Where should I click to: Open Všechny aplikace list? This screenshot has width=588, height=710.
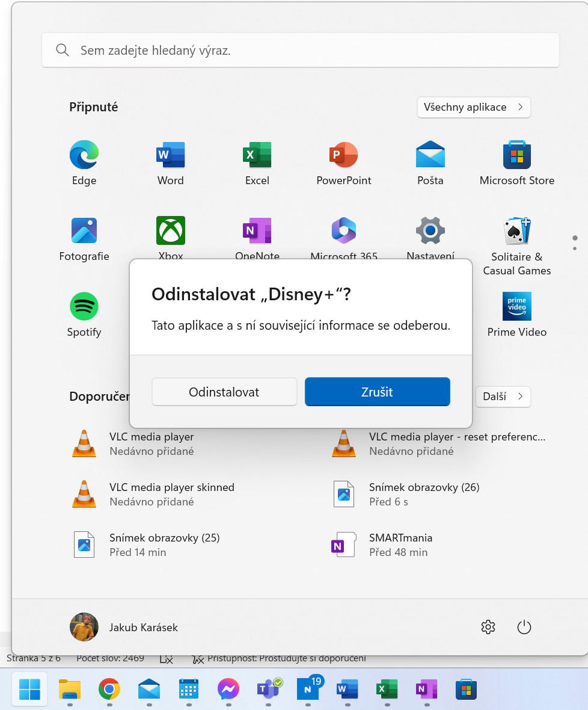pos(474,107)
